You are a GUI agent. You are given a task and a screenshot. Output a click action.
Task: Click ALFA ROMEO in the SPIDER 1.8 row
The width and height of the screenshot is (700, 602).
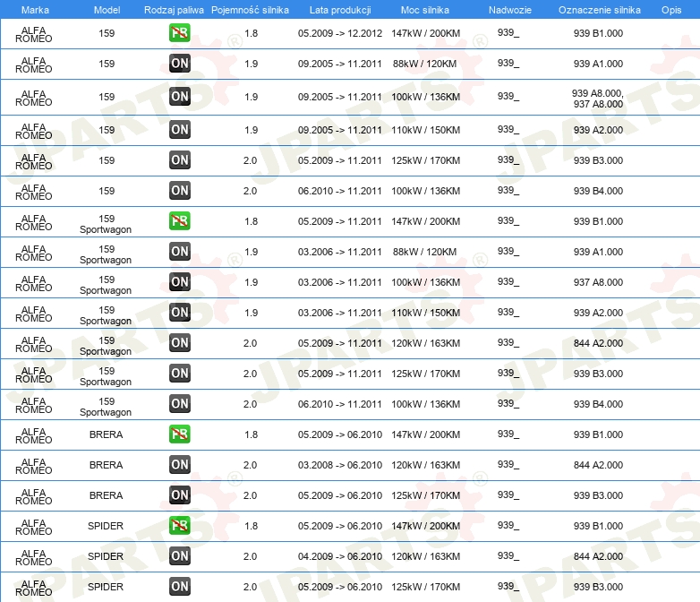click(x=33, y=528)
